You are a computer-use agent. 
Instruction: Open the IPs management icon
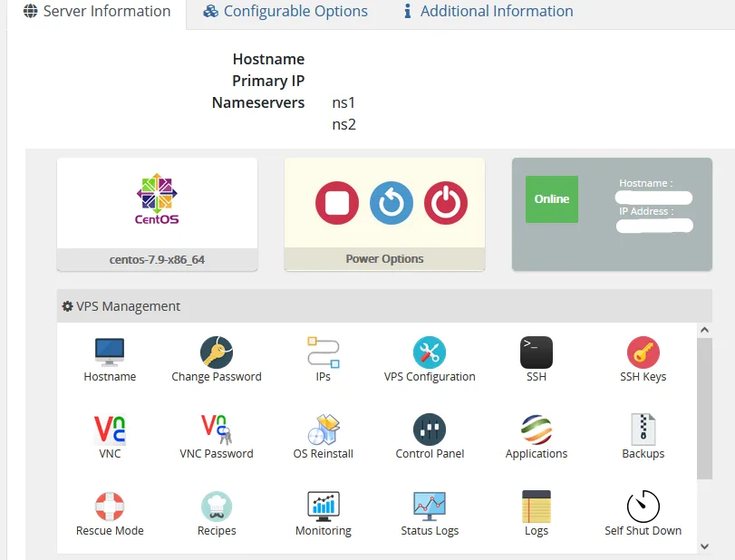pyautogui.click(x=324, y=352)
